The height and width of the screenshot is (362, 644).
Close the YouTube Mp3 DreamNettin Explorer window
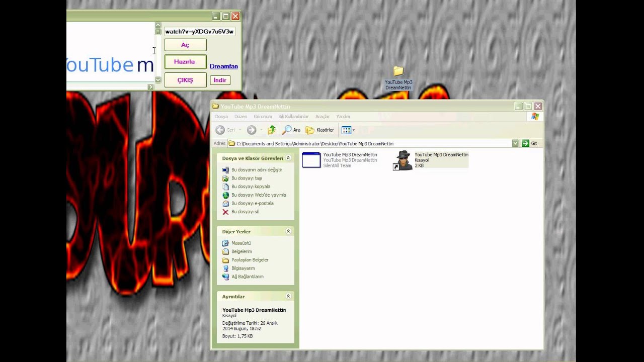point(538,106)
